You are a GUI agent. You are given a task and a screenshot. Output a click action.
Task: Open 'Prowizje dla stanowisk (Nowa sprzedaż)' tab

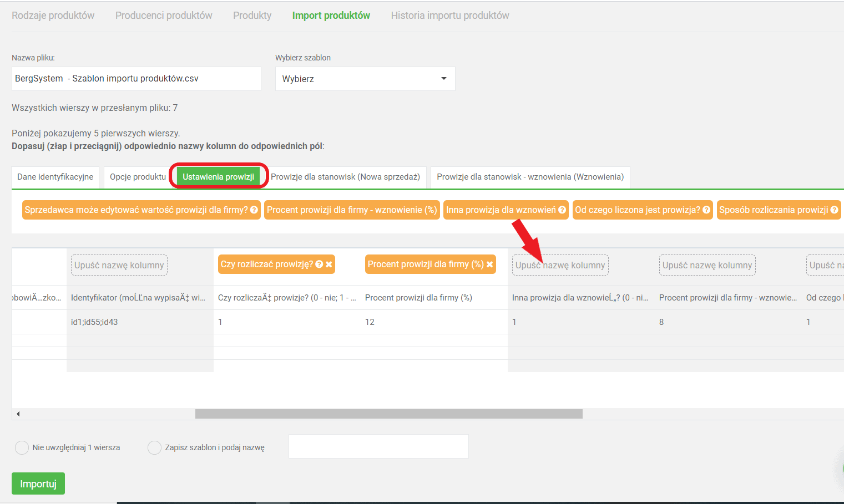345,177
